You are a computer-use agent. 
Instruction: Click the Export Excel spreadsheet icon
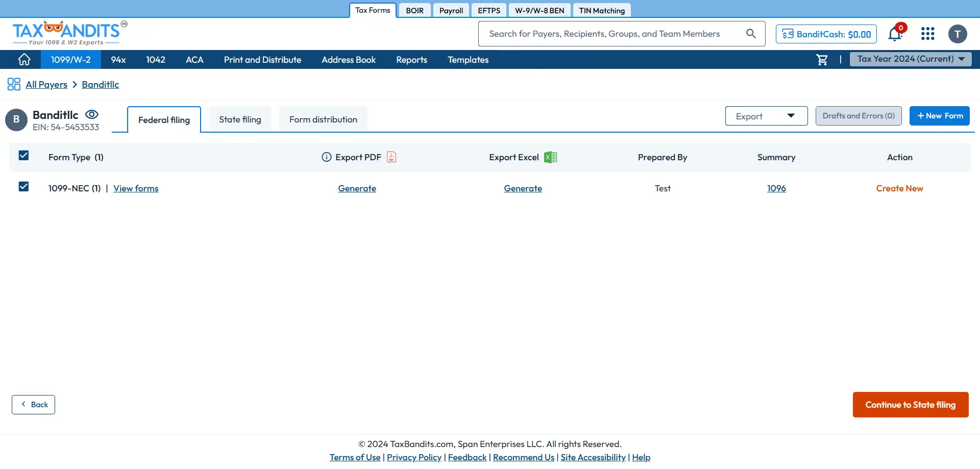coord(550,157)
